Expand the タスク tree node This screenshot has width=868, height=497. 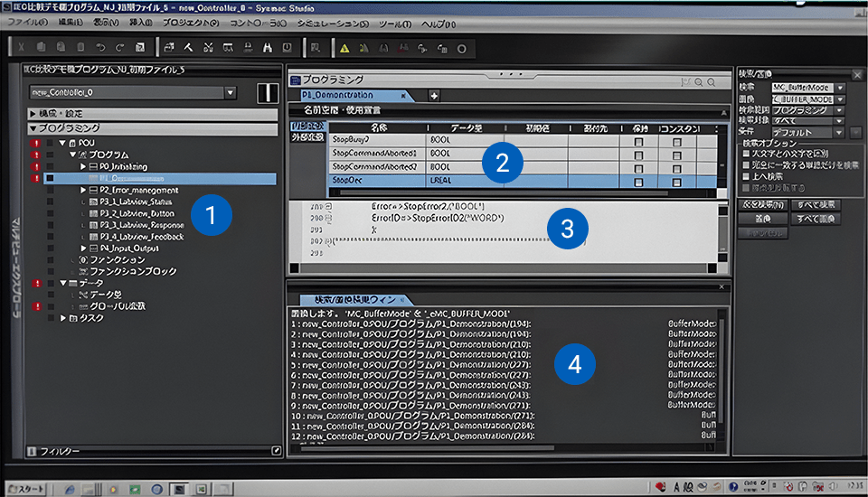tap(62, 318)
